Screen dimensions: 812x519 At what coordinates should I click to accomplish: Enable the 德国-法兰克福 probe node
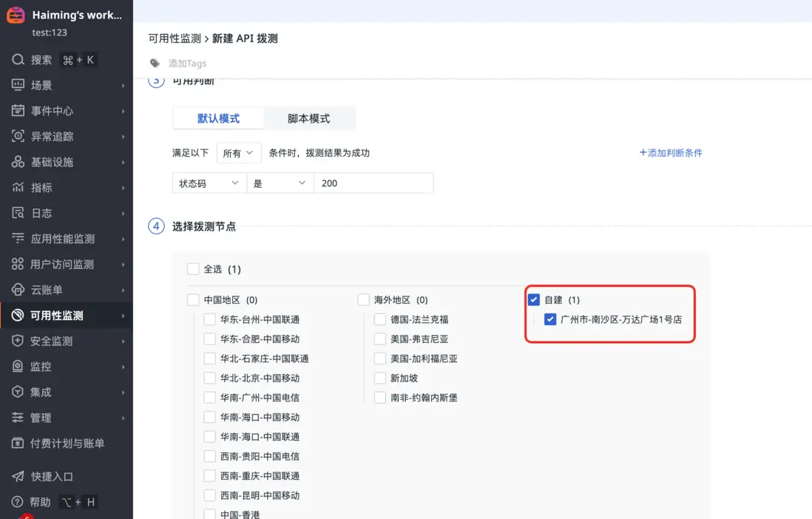coord(380,319)
